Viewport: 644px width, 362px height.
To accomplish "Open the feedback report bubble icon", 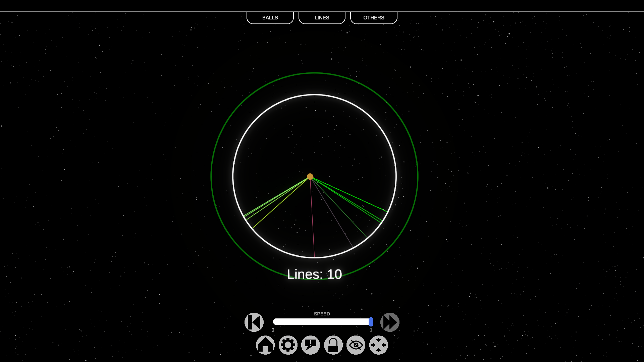I will tap(311, 345).
